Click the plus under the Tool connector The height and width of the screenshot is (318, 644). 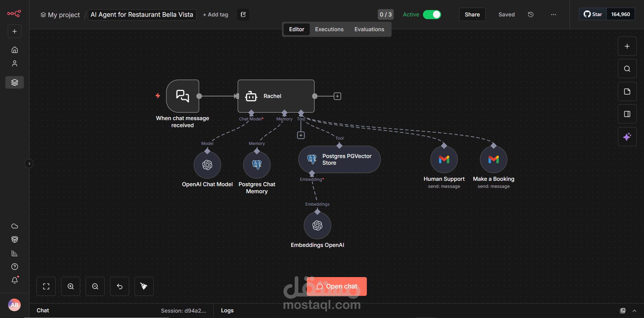coord(301,135)
